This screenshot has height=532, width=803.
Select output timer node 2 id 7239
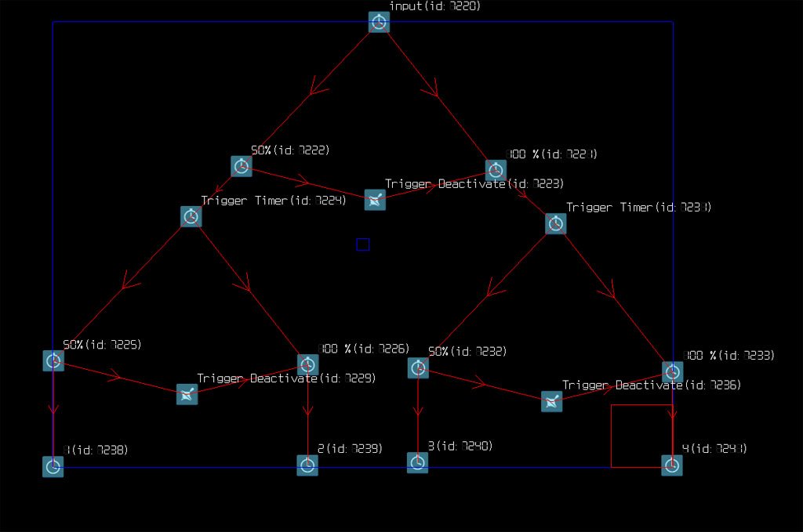tap(307, 465)
